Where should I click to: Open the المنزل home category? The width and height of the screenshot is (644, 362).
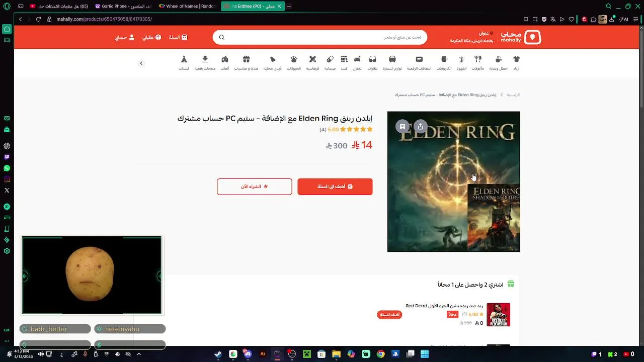point(357,63)
